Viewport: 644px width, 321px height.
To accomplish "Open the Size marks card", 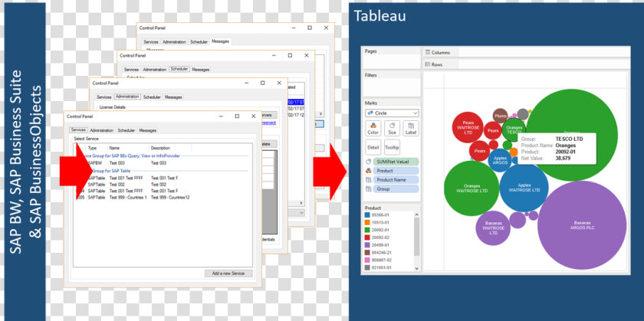I will point(393,129).
